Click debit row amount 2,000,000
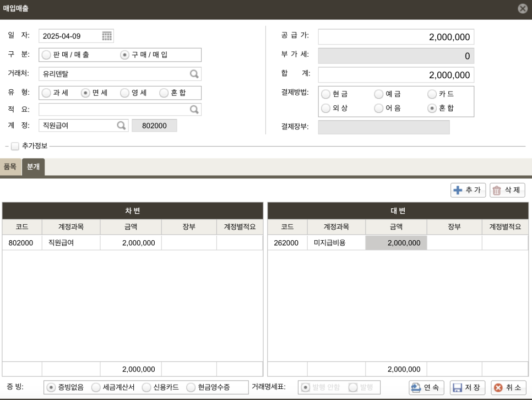 pyautogui.click(x=131, y=243)
